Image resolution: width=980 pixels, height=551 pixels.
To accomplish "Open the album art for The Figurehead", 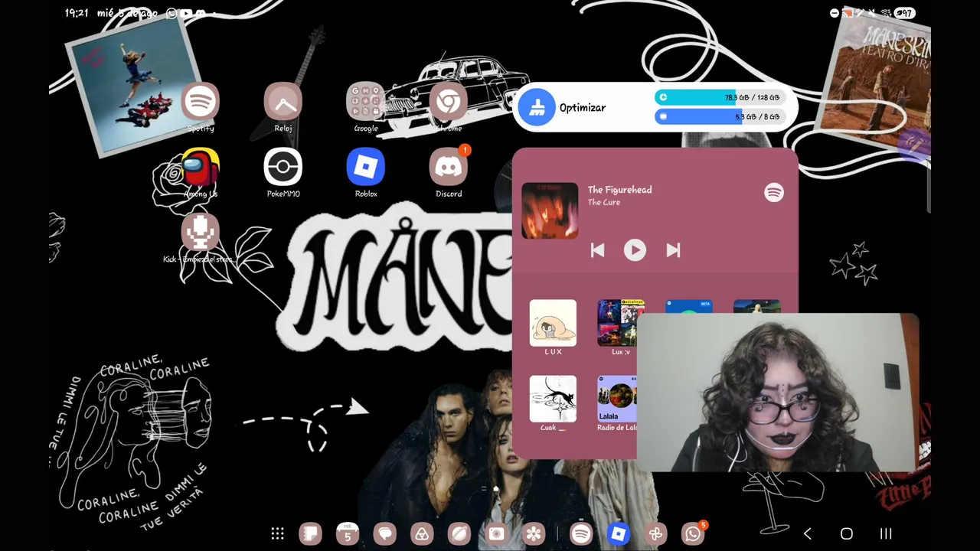I will tap(550, 210).
